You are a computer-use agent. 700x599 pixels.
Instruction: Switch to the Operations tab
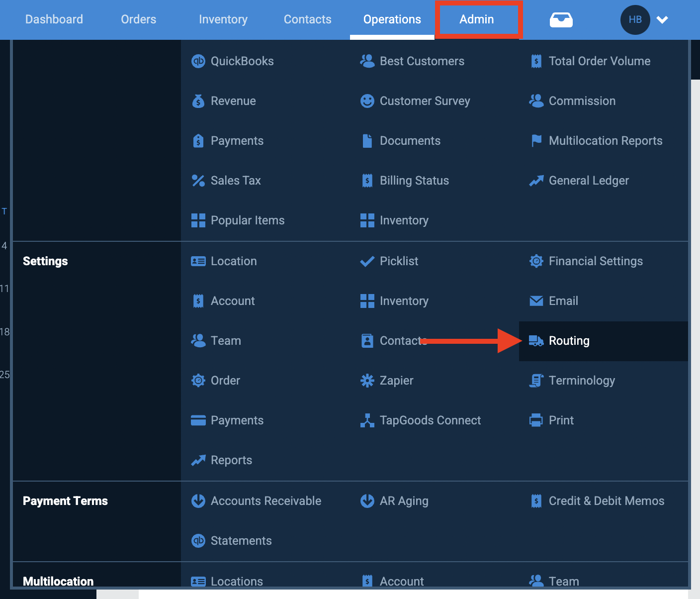[392, 19]
